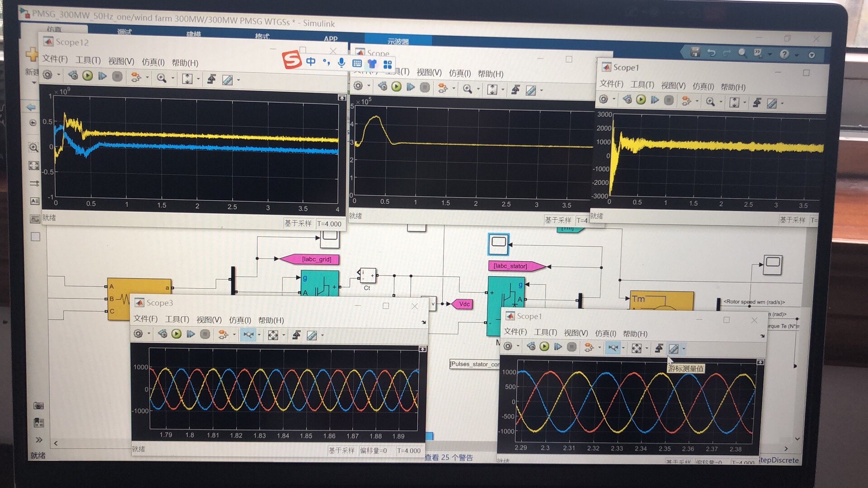Expand dropdown arrow next to Scope3 gear
The image size is (868, 488).
(x=149, y=334)
